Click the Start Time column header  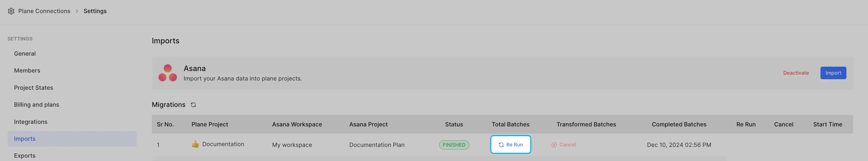coord(828,124)
